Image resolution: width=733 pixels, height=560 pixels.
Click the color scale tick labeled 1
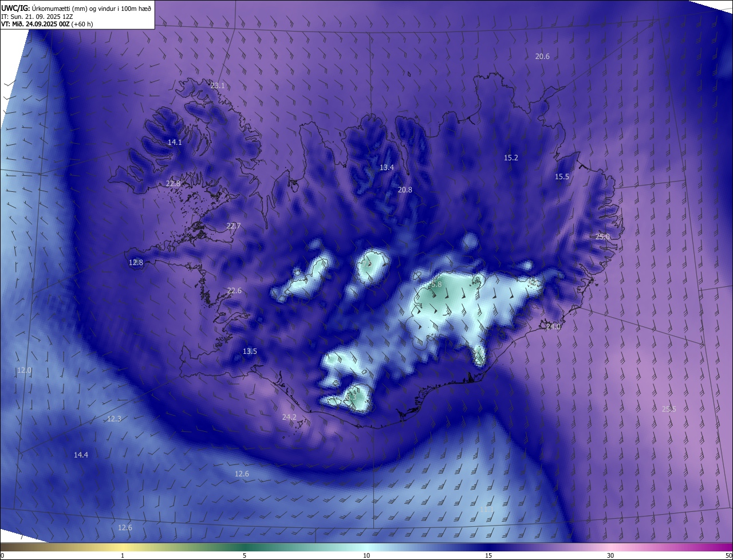(123, 555)
